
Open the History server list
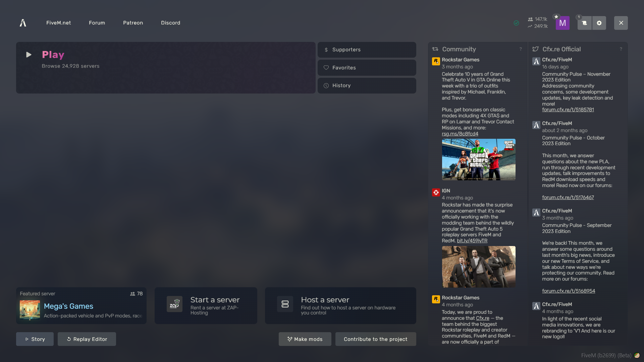coord(367,85)
